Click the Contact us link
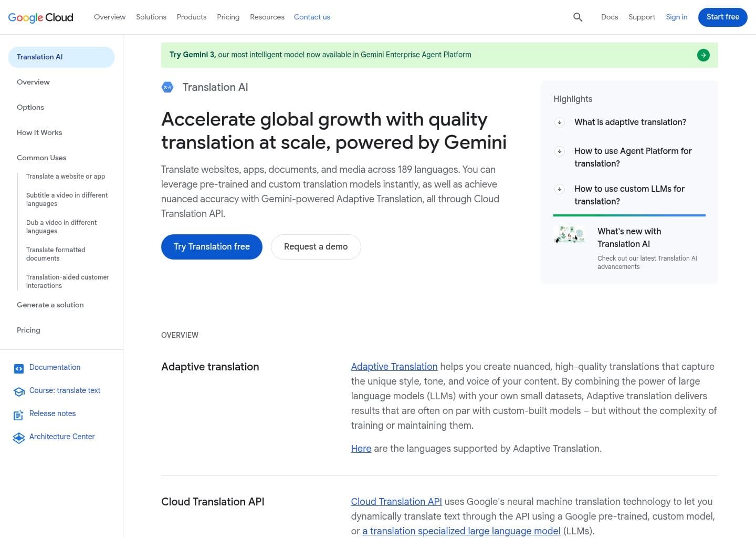756x538 pixels. pos(312,17)
